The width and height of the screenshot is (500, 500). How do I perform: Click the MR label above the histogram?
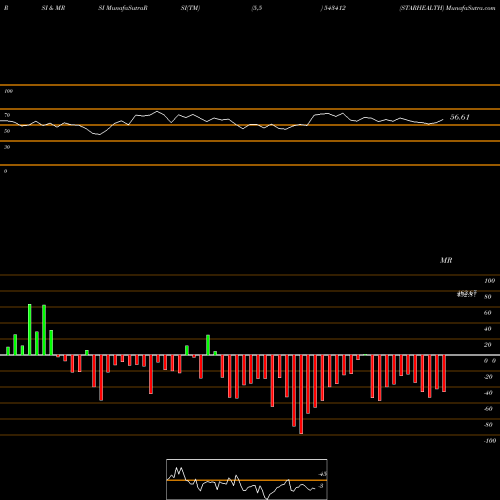click(x=446, y=260)
